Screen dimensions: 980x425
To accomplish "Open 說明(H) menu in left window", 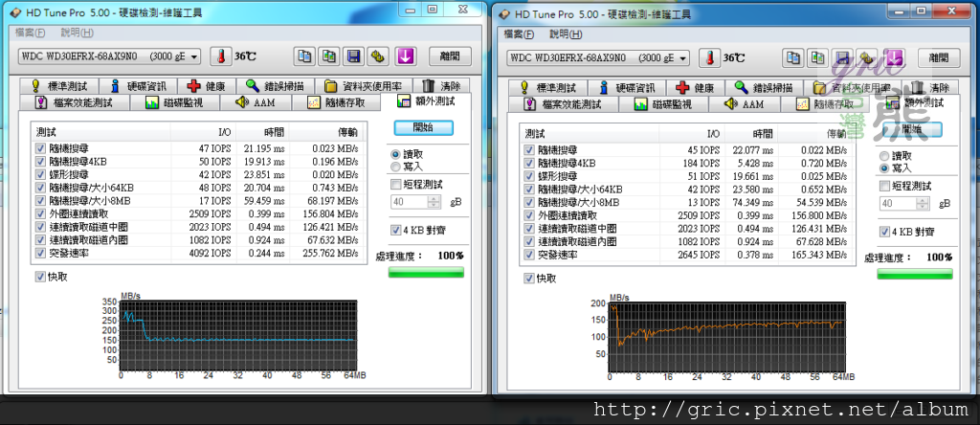I will 78,33.
